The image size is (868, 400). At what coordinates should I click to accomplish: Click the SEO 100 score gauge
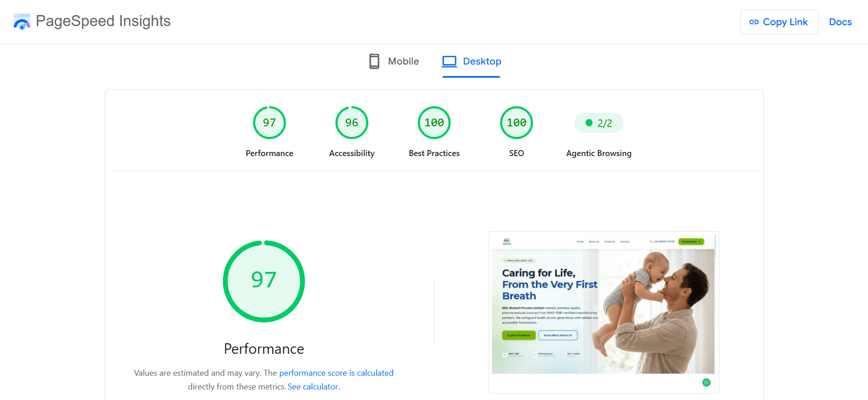click(517, 123)
